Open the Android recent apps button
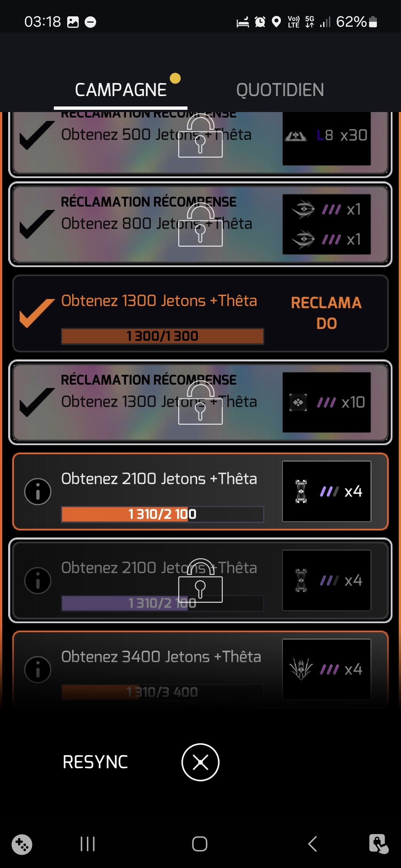The image size is (401, 868). coord(88,844)
